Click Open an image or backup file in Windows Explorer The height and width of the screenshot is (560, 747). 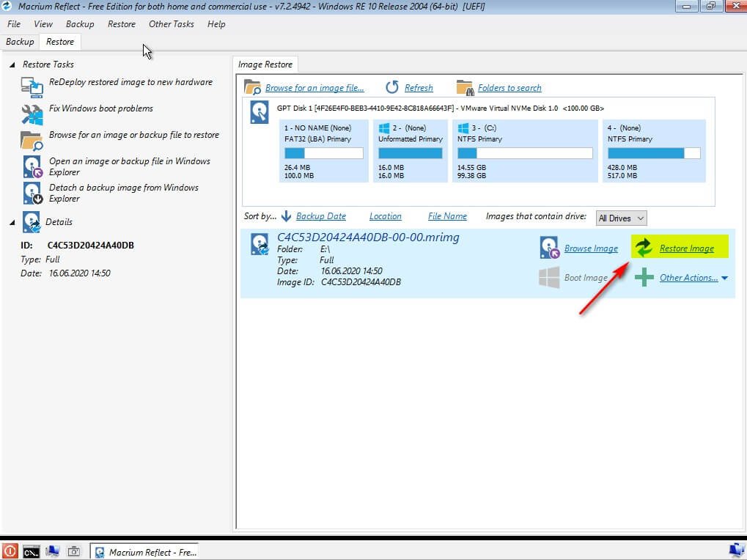pyautogui.click(x=130, y=166)
